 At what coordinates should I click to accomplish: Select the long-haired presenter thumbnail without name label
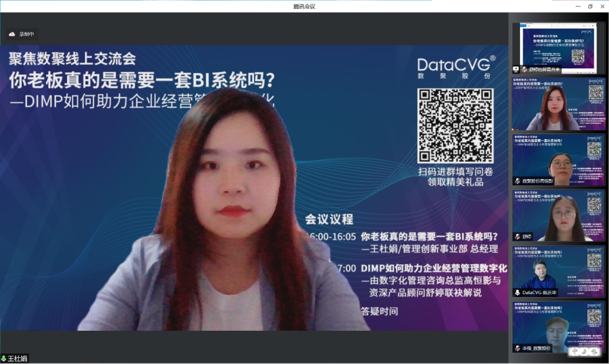(x=558, y=104)
